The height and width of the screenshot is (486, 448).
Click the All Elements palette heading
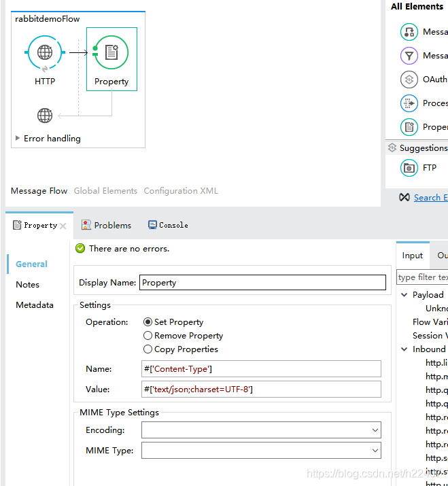coord(417,7)
